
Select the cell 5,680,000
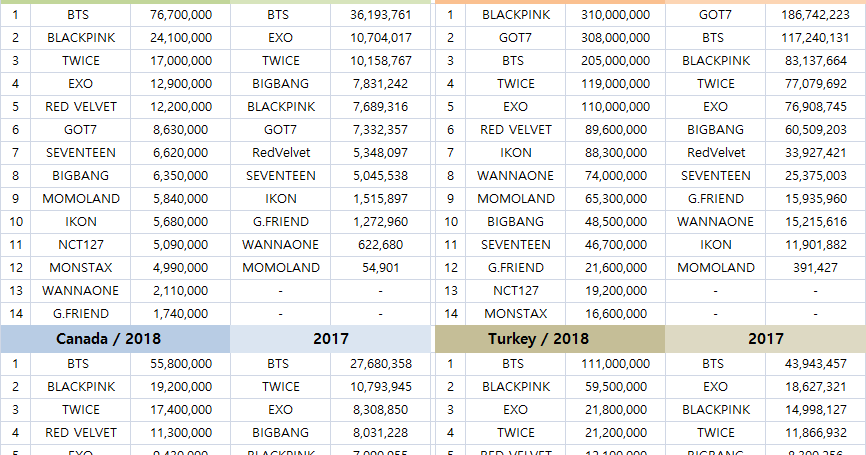(x=181, y=222)
